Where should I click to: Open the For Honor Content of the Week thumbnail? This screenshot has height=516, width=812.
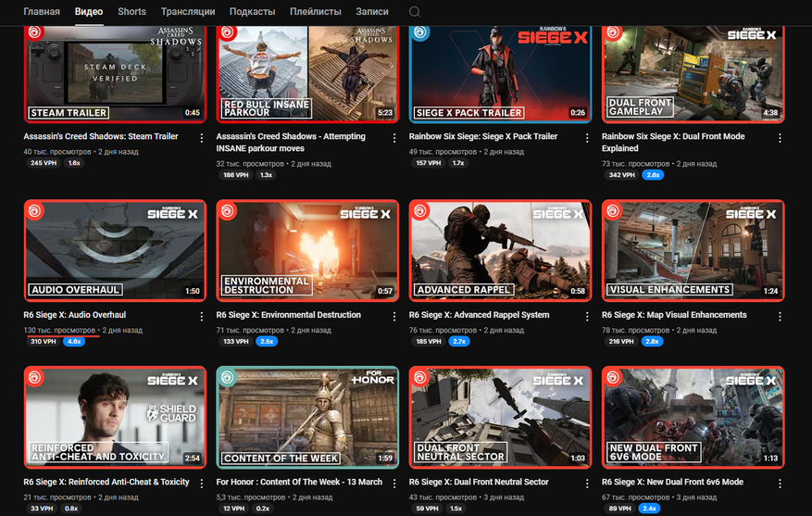pos(307,418)
